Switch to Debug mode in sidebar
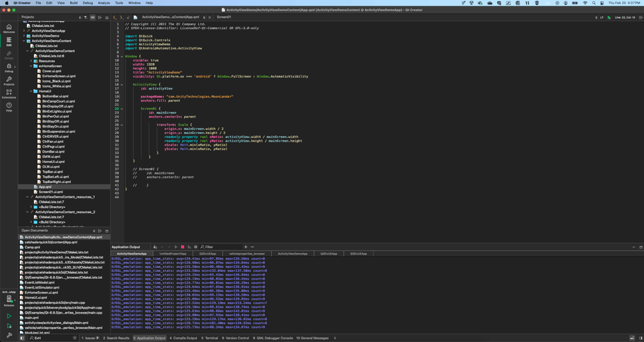 [x=9, y=68]
